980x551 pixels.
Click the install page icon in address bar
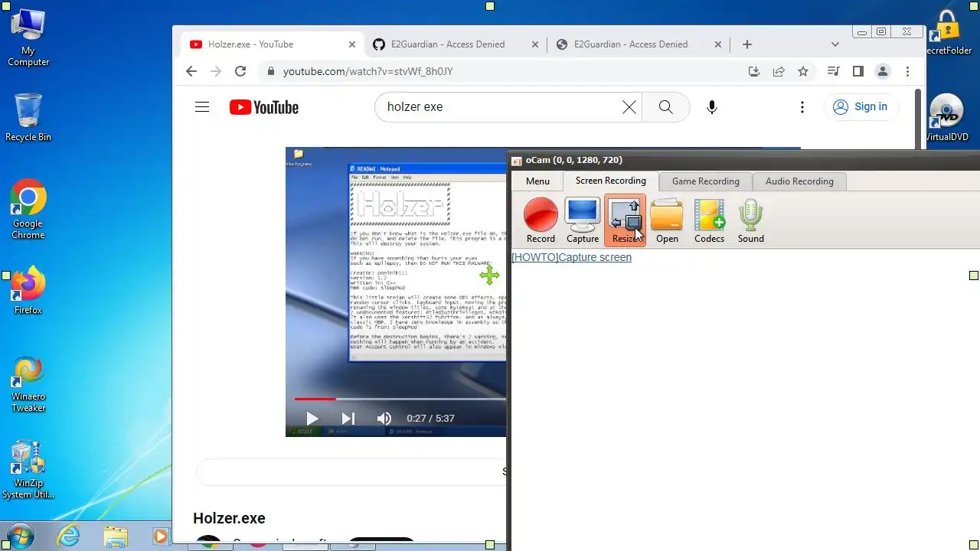pyautogui.click(x=753, y=71)
